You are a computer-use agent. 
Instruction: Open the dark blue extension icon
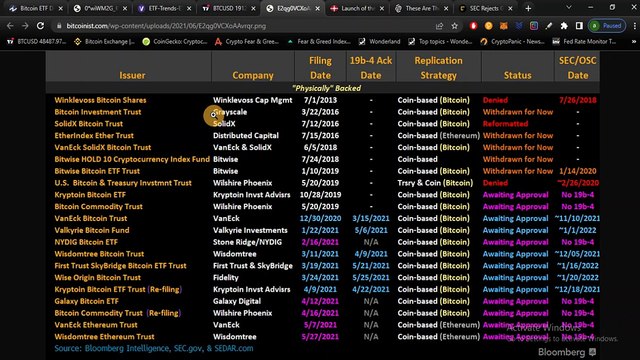click(519, 26)
